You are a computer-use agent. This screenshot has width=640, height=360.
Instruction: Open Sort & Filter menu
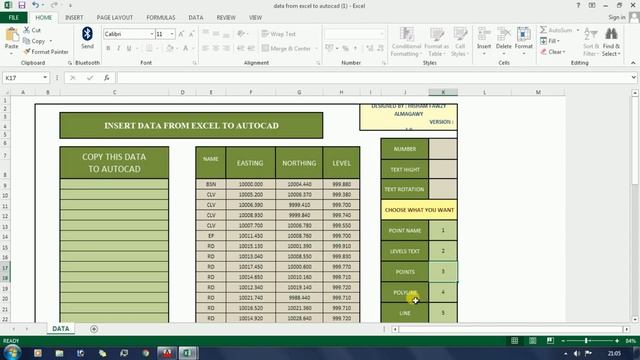pyautogui.click(x=591, y=42)
